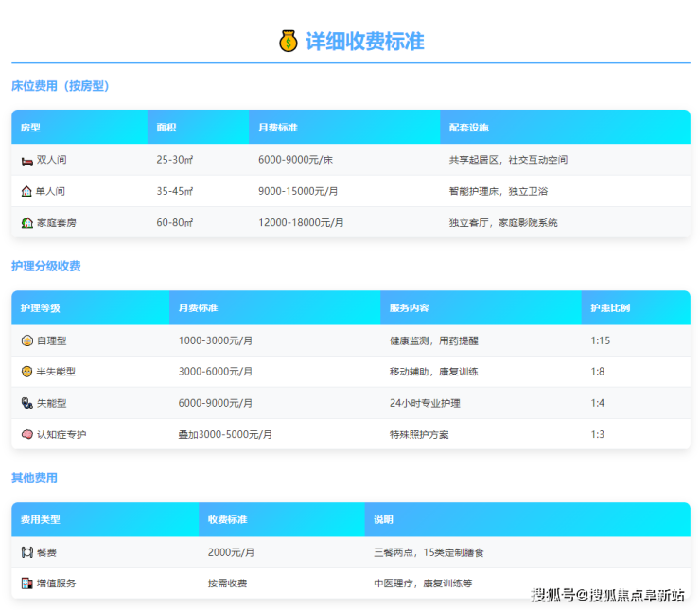Click the 床位费用（按房型） section heading
Image resolution: width=700 pixels, height=610 pixels.
pyautogui.click(x=61, y=86)
